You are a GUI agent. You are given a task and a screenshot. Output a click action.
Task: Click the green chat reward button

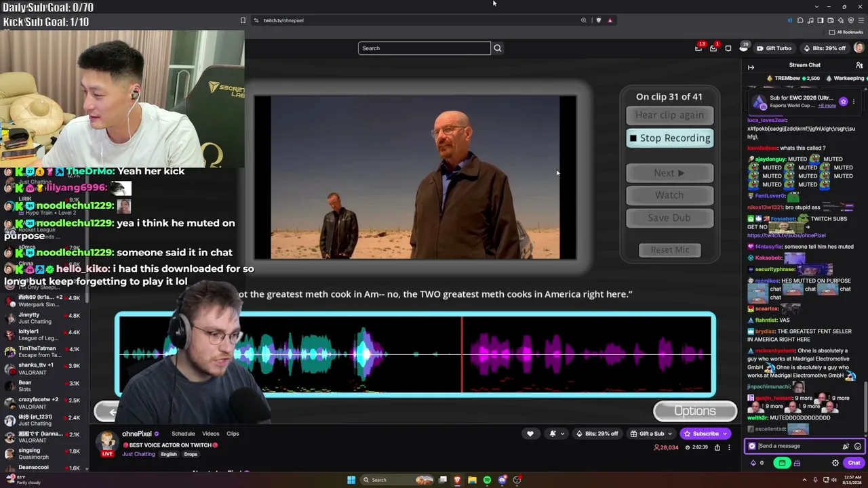click(782, 463)
